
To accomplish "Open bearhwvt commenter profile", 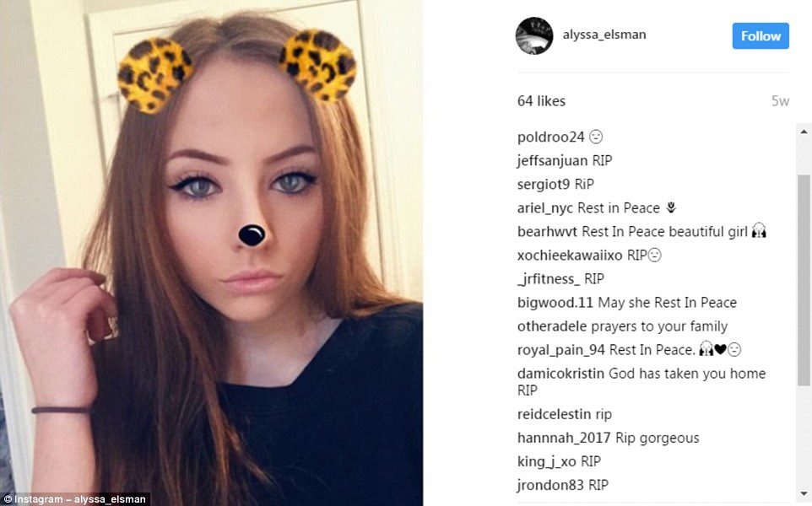I will [547, 232].
